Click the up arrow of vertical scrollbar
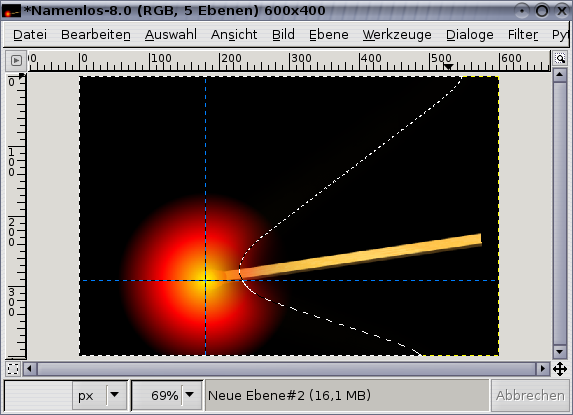The image size is (573, 415). pyautogui.click(x=560, y=75)
